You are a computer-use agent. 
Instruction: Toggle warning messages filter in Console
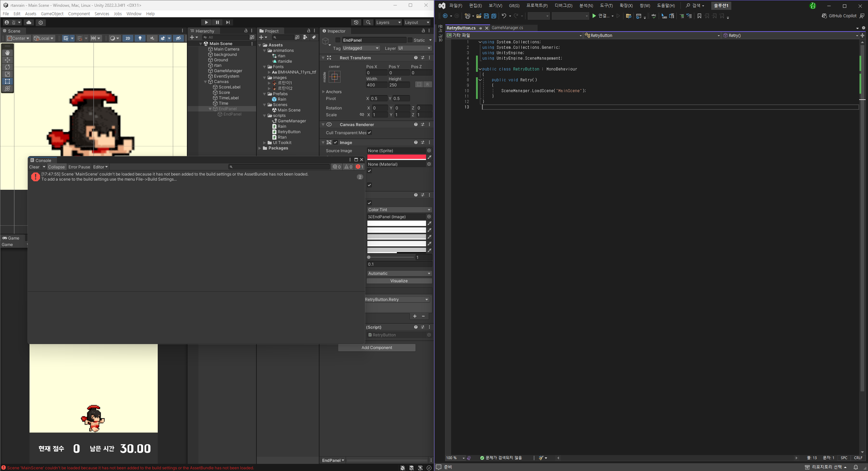348,167
